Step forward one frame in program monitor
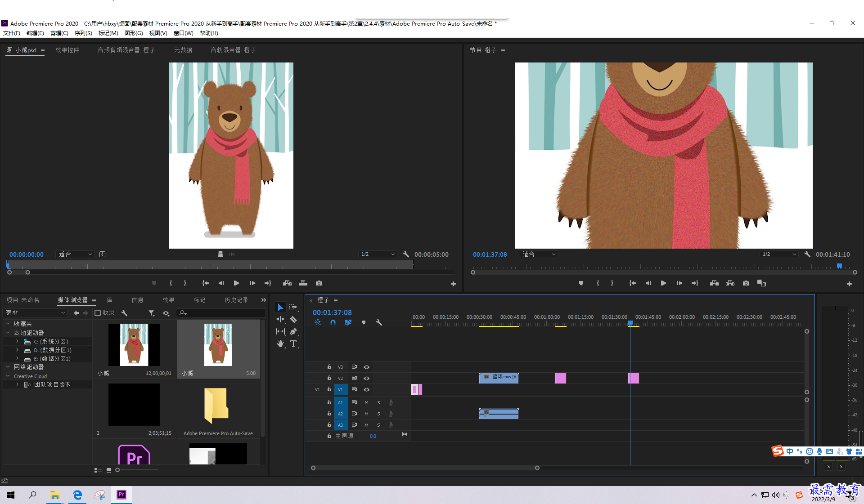This screenshot has width=864, height=504. pos(679,283)
